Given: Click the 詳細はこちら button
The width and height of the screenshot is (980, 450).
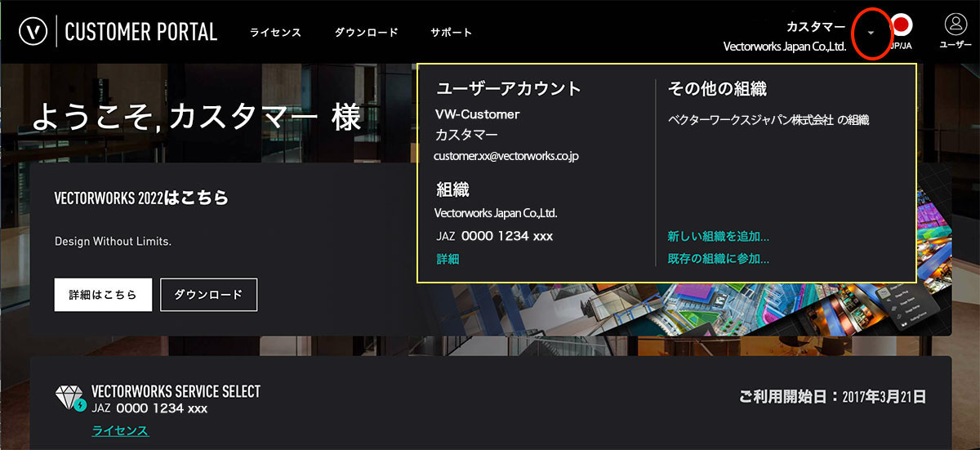Looking at the screenshot, I should point(103,295).
